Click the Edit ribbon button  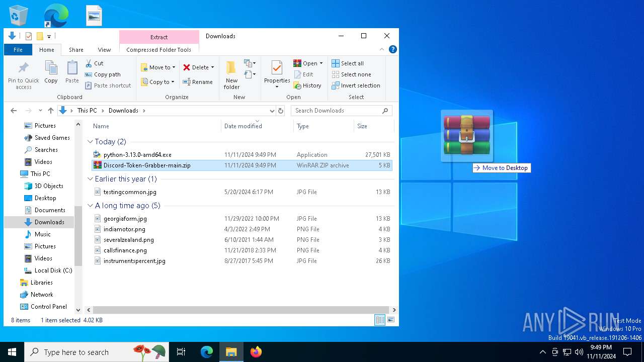[x=303, y=74]
